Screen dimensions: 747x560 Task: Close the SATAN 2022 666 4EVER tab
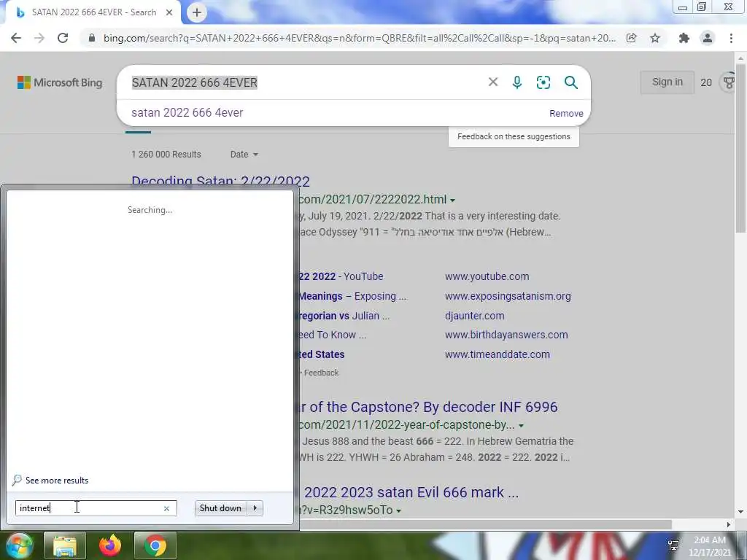169,12
